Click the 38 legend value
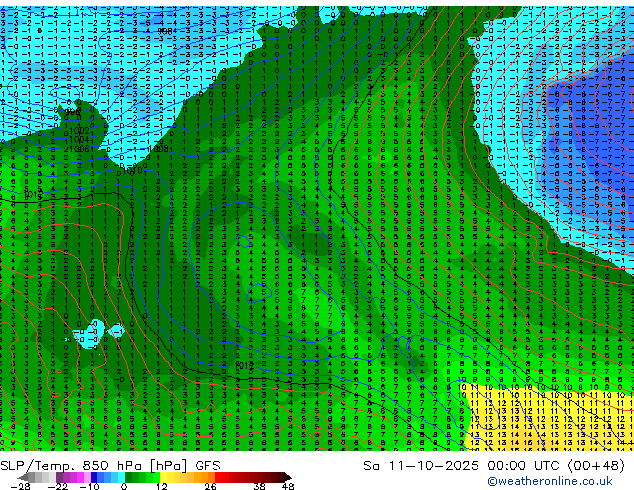 coord(260,486)
